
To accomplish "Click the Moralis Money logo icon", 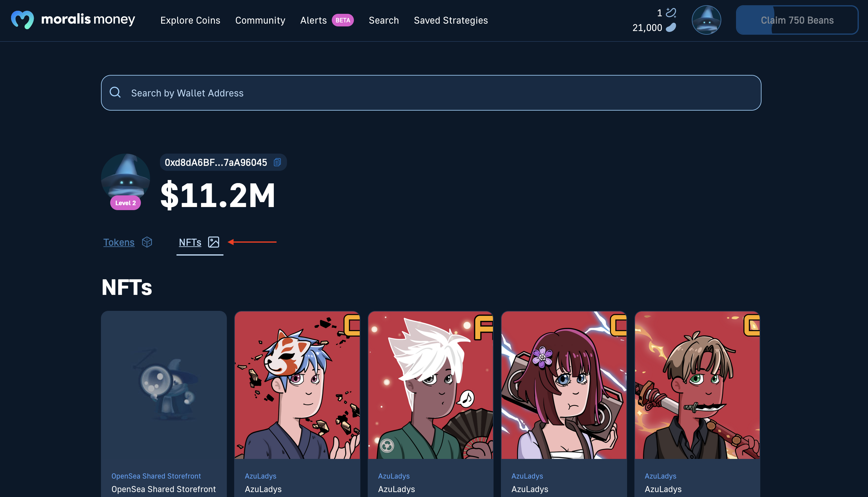I will click(x=21, y=20).
